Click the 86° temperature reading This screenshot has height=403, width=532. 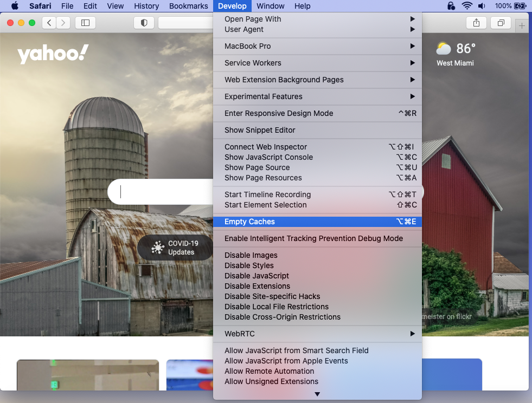pos(465,48)
